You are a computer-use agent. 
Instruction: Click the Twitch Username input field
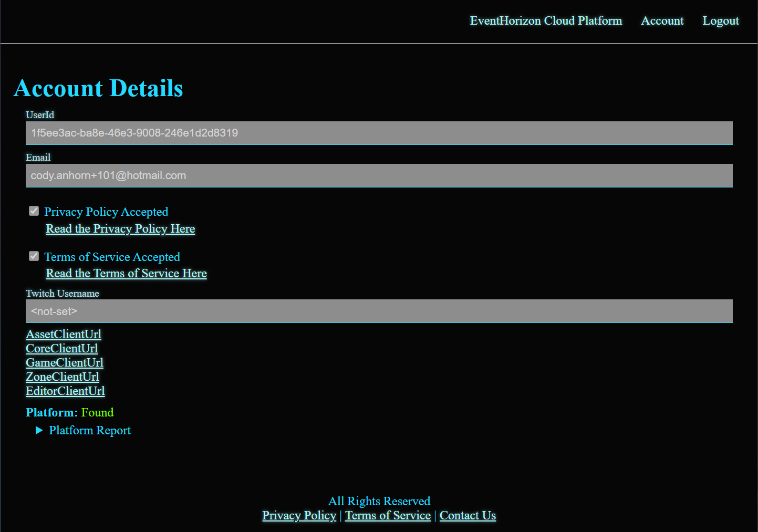[x=379, y=311]
